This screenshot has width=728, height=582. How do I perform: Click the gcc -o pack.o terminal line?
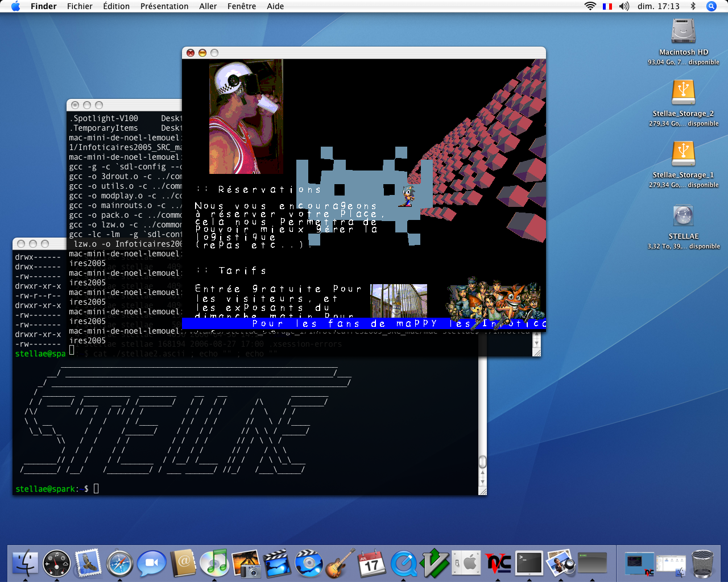[x=125, y=215]
